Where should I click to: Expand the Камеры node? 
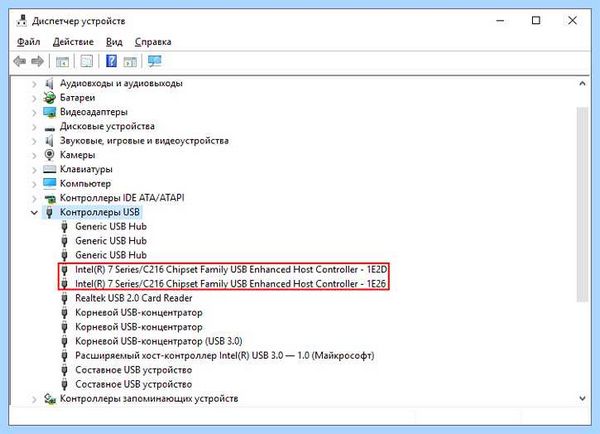34,155
